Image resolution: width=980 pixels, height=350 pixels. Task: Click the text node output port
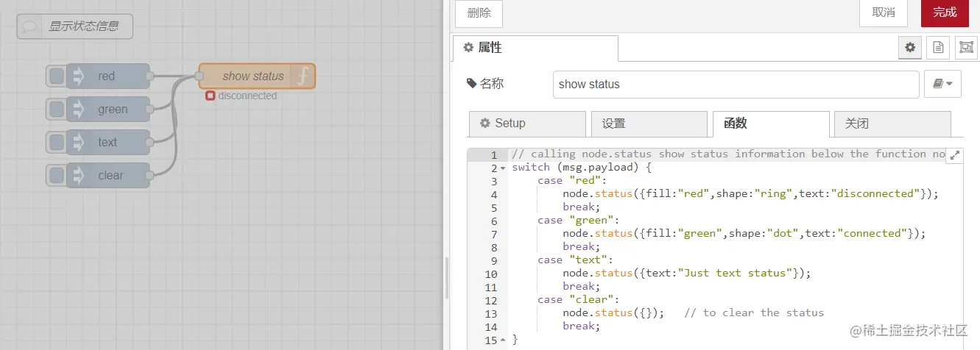[149, 142]
